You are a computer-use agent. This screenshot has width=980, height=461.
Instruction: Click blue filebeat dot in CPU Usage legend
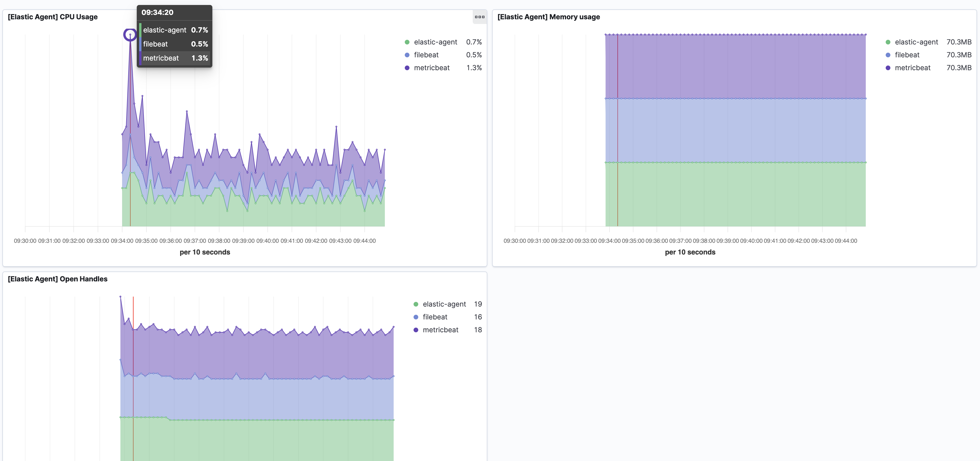coord(407,55)
